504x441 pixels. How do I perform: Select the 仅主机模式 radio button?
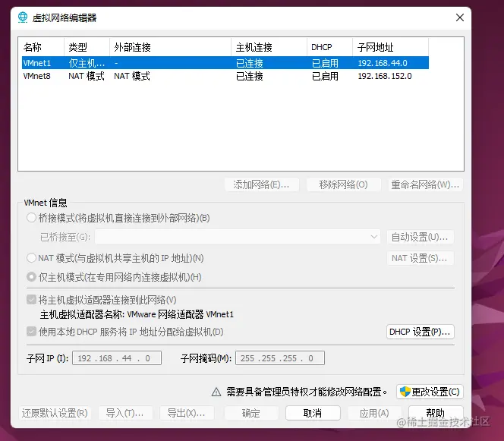pyautogui.click(x=31, y=277)
